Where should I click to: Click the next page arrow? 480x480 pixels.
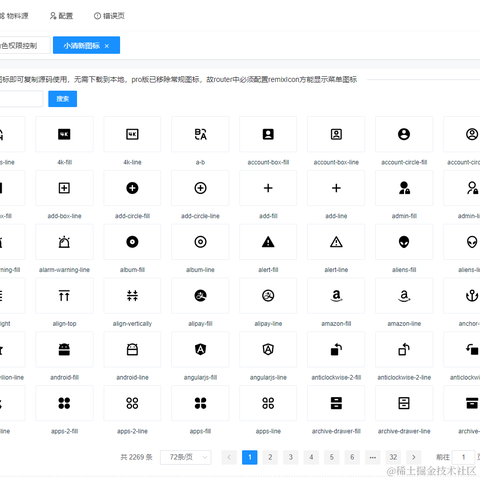414,457
